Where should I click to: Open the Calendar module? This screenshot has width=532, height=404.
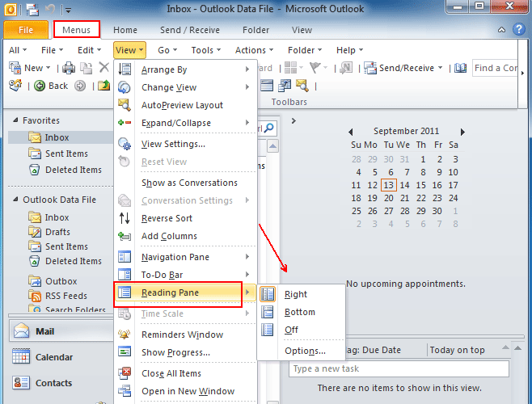(53, 357)
